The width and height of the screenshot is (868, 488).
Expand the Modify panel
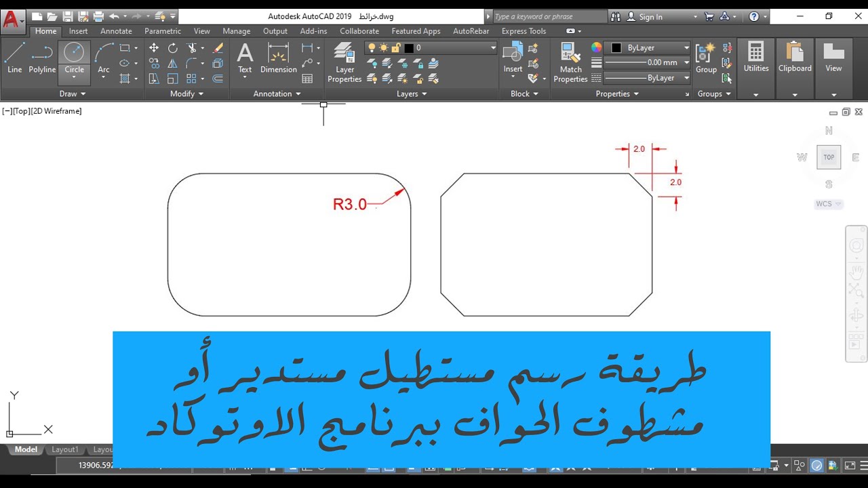point(186,94)
